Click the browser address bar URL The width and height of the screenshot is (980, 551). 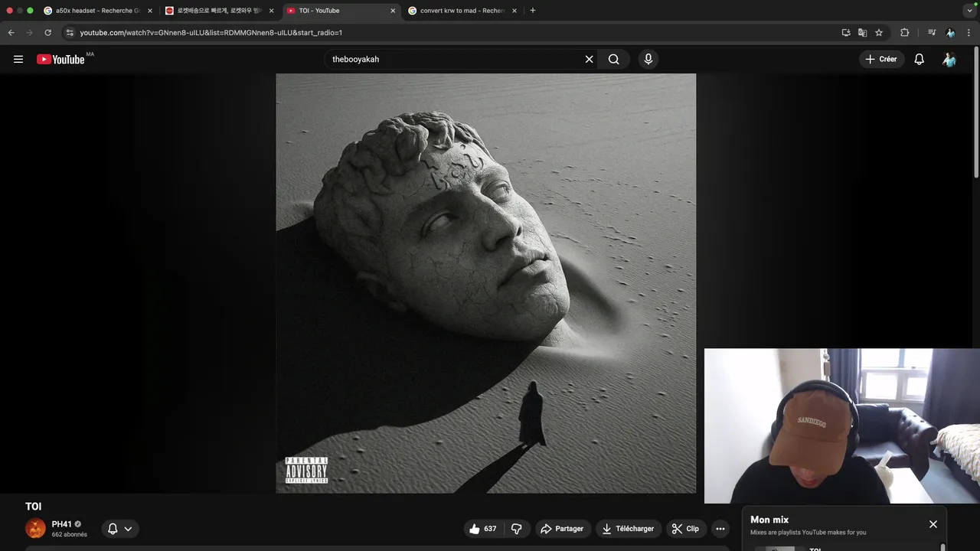click(211, 33)
